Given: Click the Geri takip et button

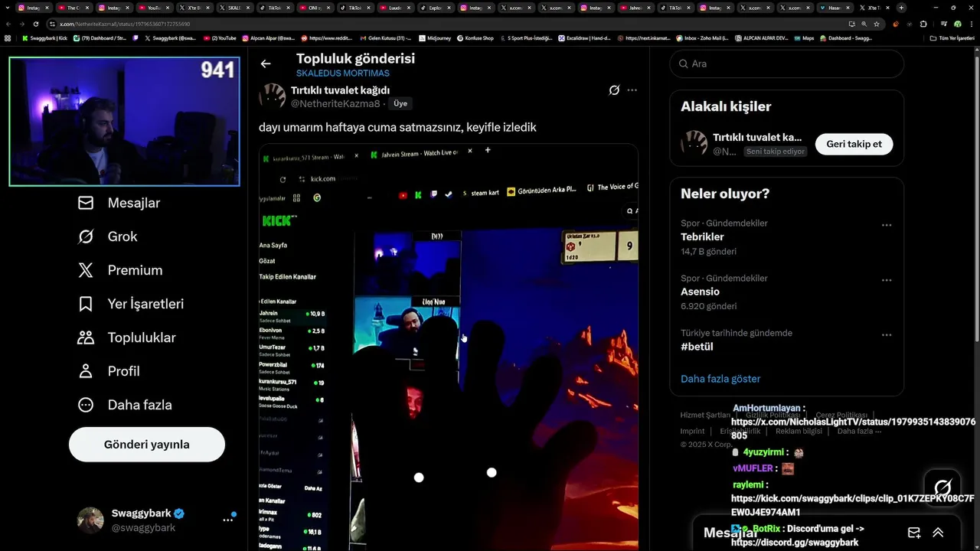Looking at the screenshot, I should point(854,144).
